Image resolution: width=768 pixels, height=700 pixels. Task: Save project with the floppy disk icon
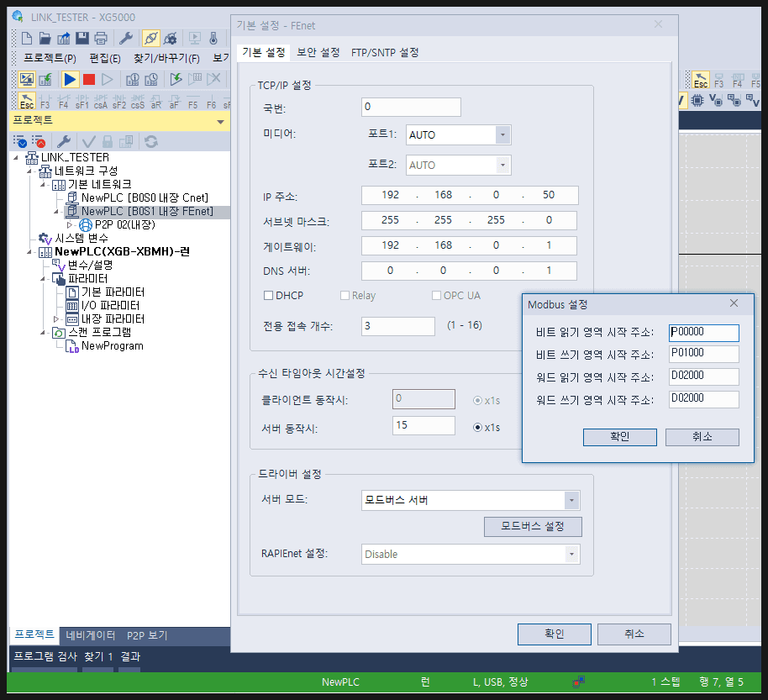[x=82, y=38]
